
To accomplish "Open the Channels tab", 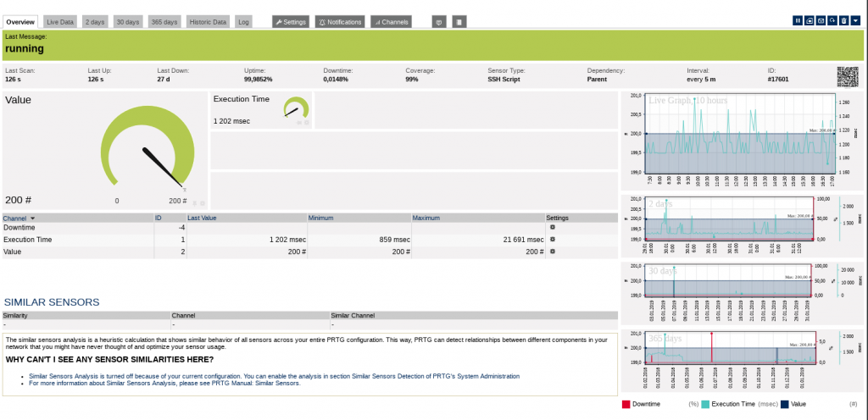I will [x=392, y=22].
